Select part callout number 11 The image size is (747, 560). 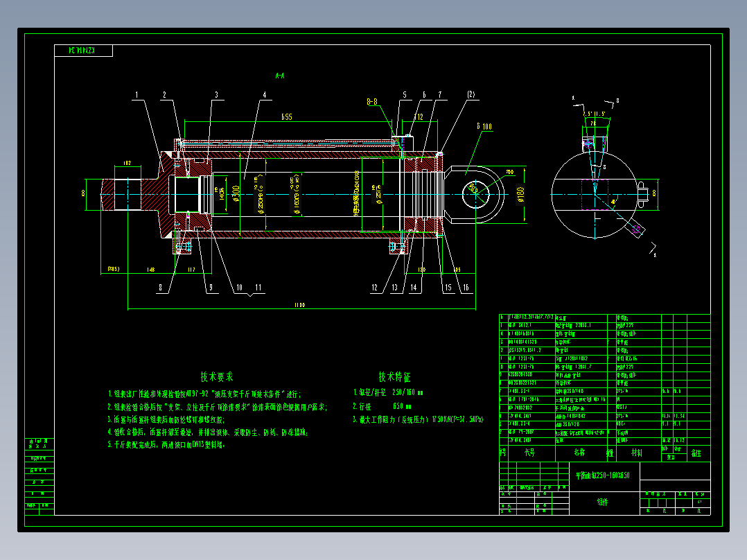click(x=258, y=288)
